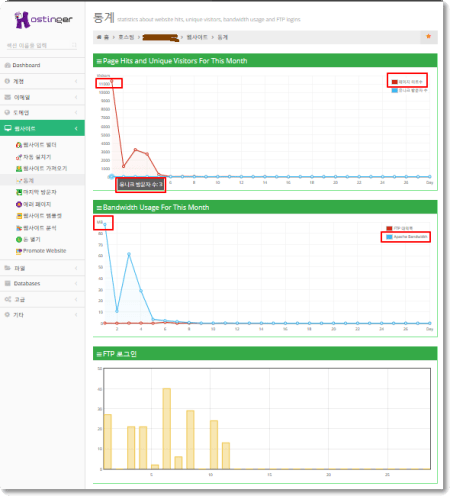This screenshot has height=496, width=450.
Task: Click the orange star favorite icon
Action: pyautogui.click(x=429, y=37)
